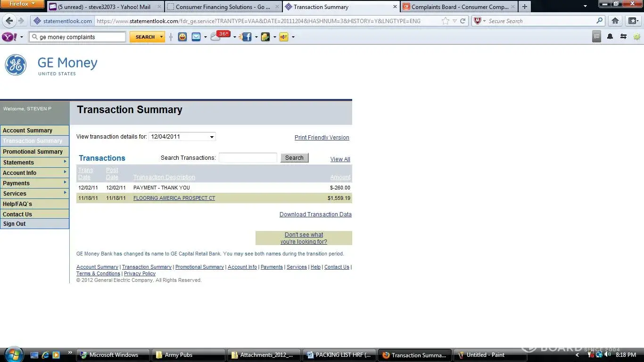This screenshot has height=362, width=644.
Task: Open the transaction date dropdown 12/04/2011
Action: [182, 137]
